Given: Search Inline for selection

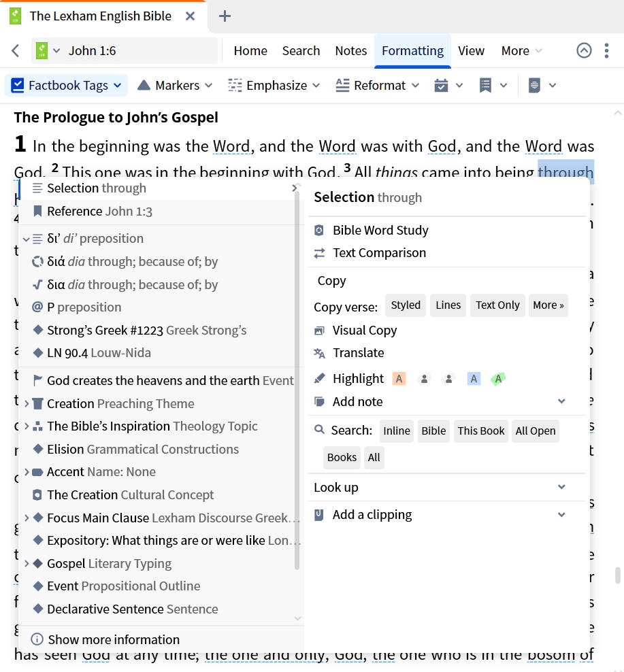Looking at the screenshot, I should [x=397, y=431].
